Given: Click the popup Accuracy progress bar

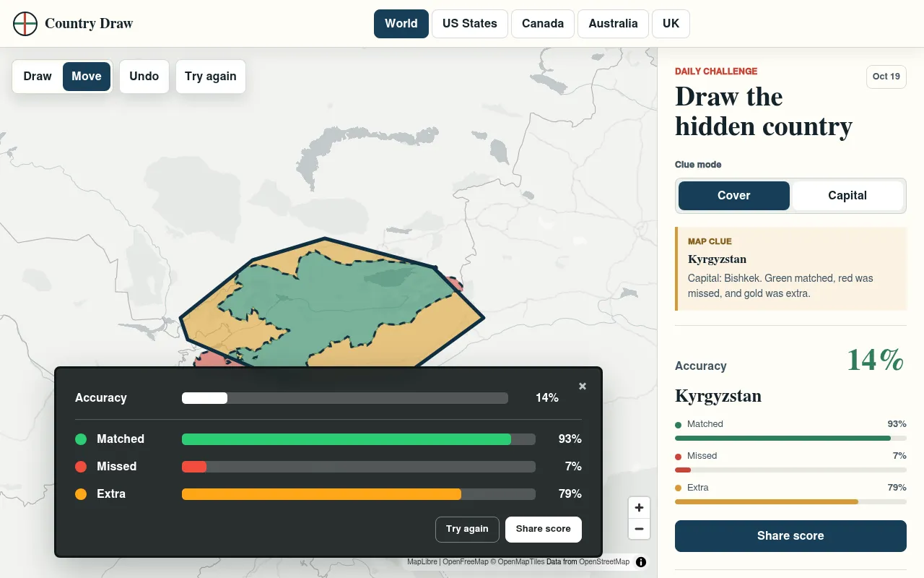Looking at the screenshot, I should [x=345, y=398].
